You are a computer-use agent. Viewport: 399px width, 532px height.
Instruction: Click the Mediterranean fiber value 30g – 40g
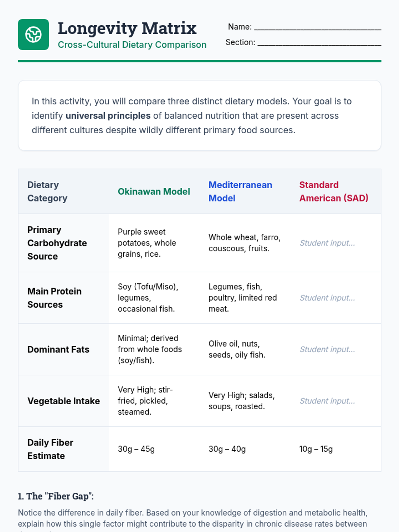click(227, 449)
